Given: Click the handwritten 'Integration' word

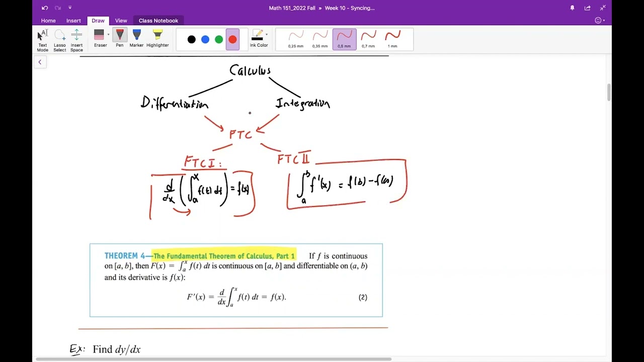Looking at the screenshot, I should point(303,104).
